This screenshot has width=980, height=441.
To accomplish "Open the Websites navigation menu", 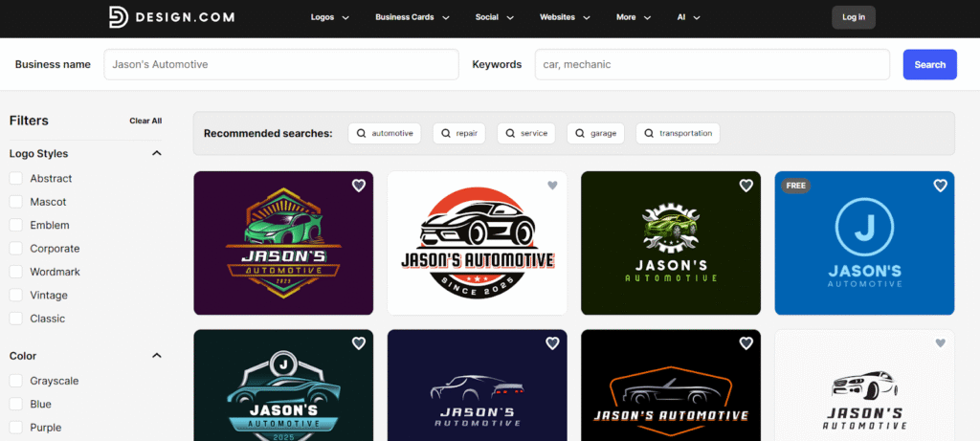I will [x=564, y=17].
